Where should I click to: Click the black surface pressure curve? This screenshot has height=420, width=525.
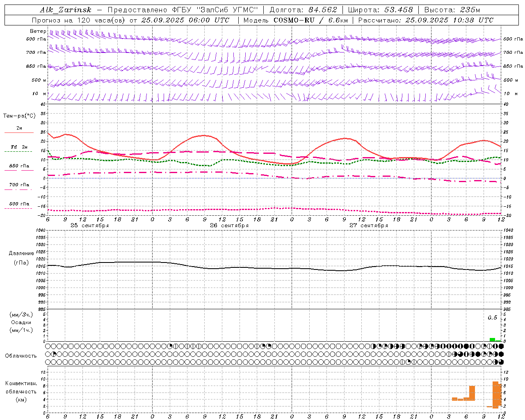(x=275, y=269)
